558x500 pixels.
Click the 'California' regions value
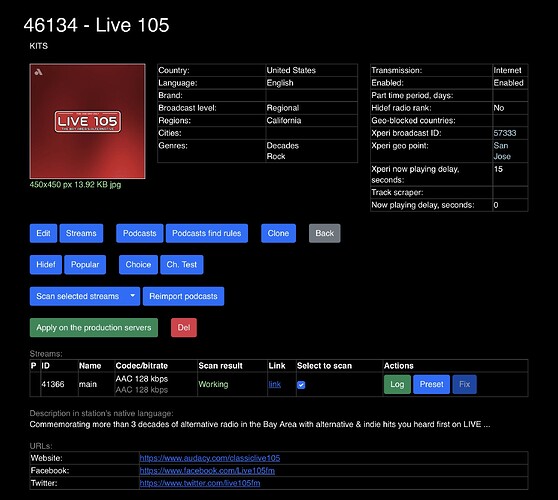pos(284,121)
